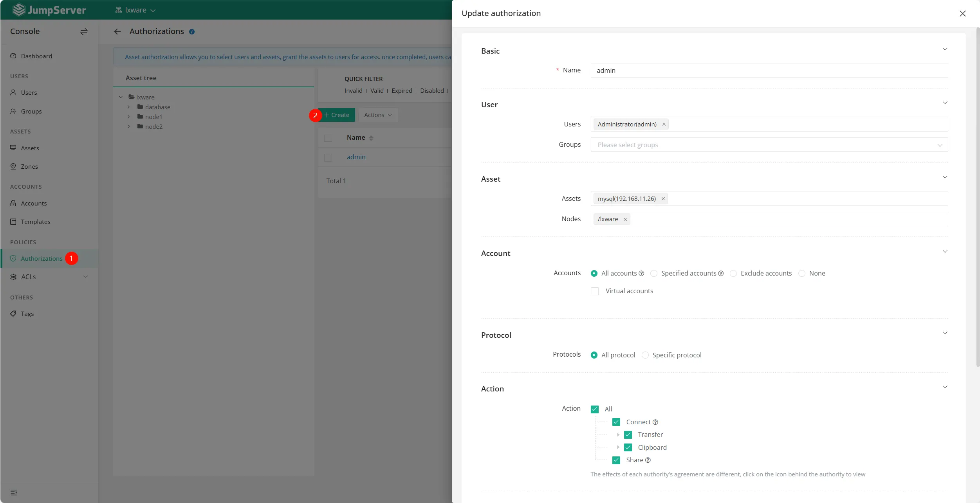Open the lxware organization dropdown

pyautogui.click(x=135, y=10)
